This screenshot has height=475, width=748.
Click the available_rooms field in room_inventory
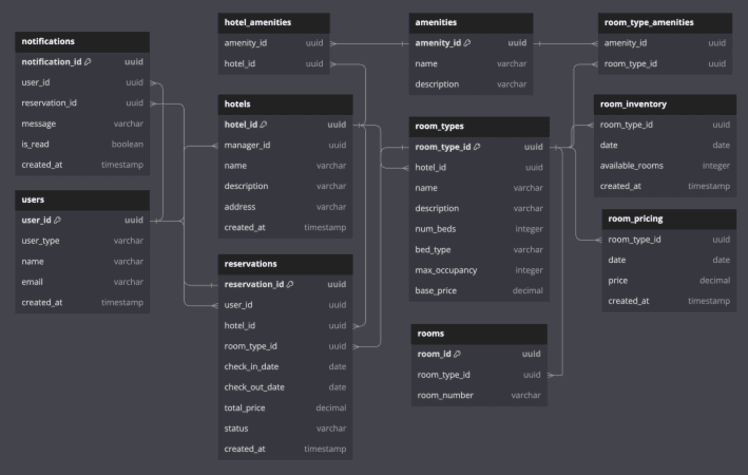point(665,165)
